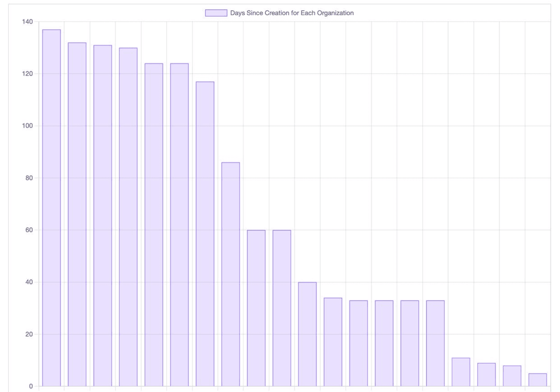The height and width of the screenshot is (392, 560).
Task: Click the y-axis label 0
Action: tap(31, 386)
